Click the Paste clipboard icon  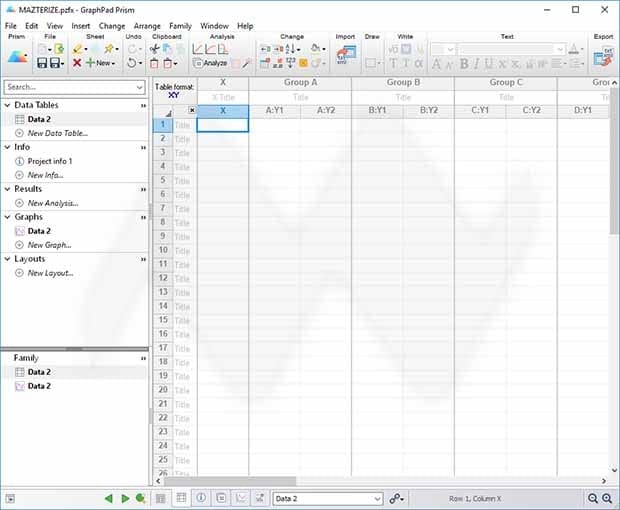(154, 63)
